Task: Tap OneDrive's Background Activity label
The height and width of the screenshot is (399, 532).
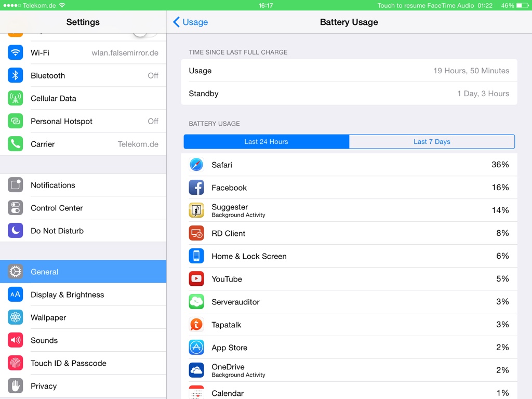Action: [x=238, y=375]
